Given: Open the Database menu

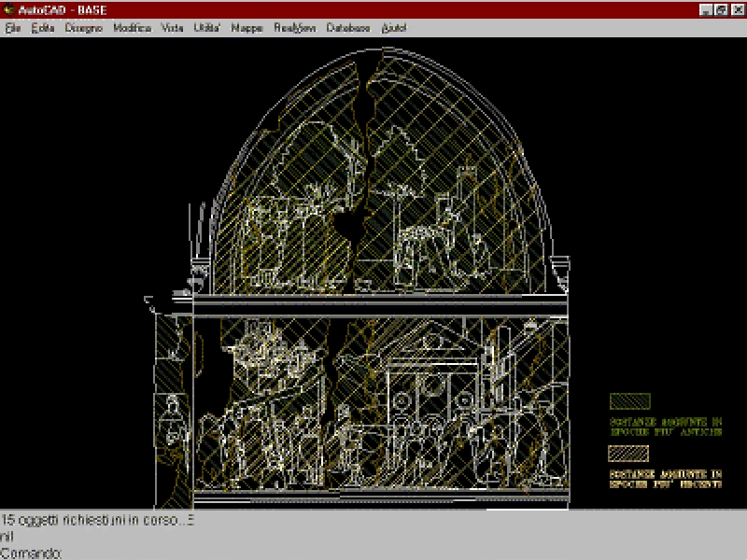Looking at the screenshot, I should [x=348, y=28].
